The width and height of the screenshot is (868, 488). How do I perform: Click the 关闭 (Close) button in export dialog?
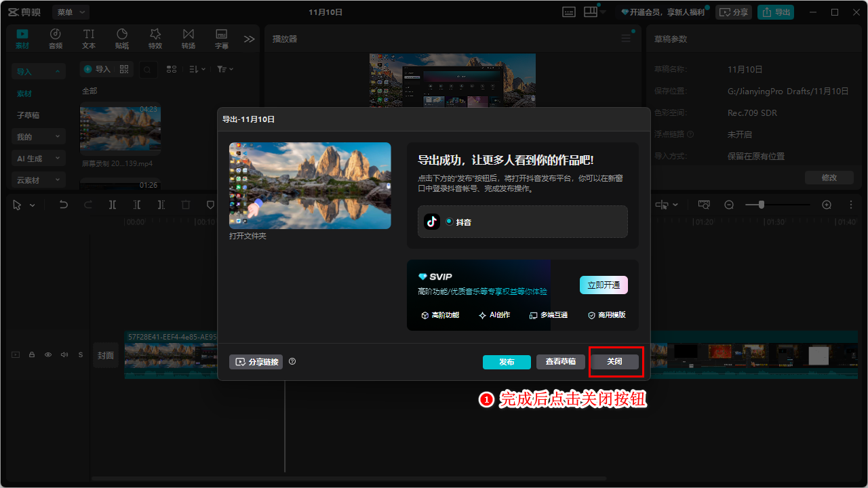pyautogui.click(x=614, y=362)
